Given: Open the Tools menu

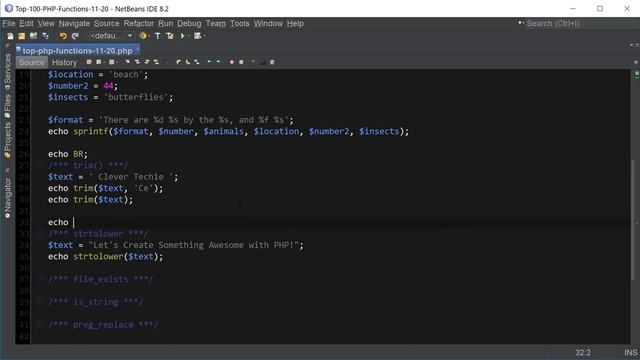Looking at the screenshot, I should (240, 24).
